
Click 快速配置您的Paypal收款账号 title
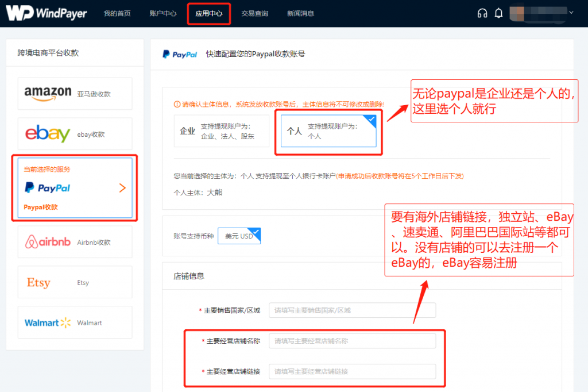tap(256, 54)
